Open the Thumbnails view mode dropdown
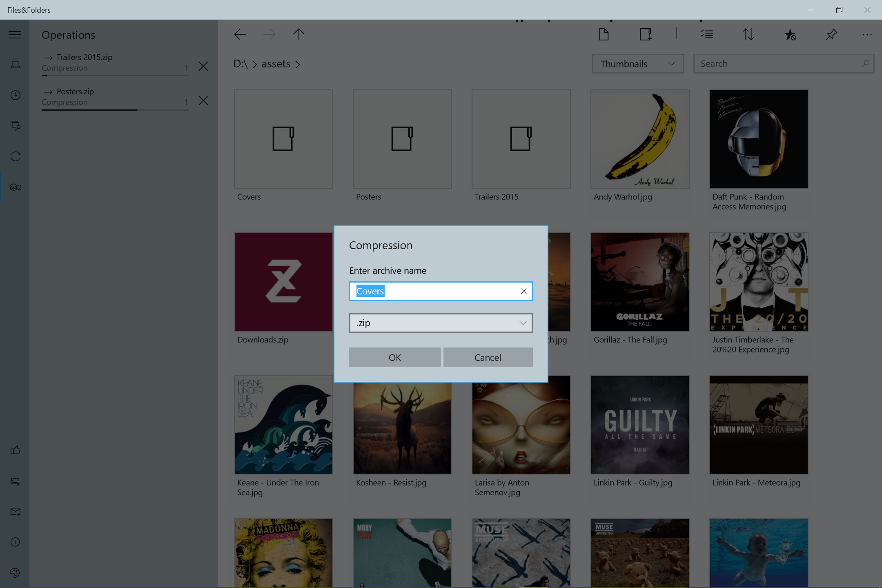The image size is (882, 588). pos(638,64)
